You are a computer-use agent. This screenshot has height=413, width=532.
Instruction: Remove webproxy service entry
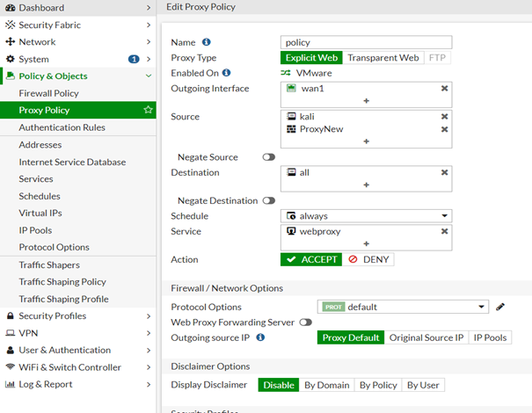[444, 232]
